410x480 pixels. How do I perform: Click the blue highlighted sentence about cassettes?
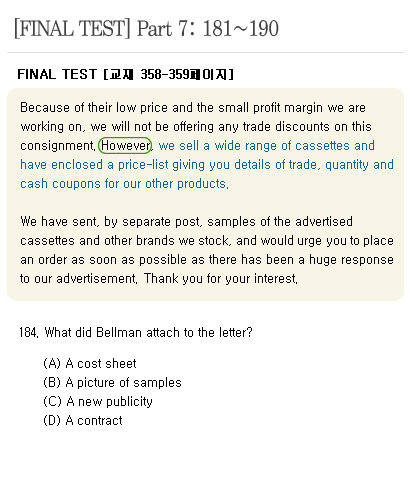(207, 165)
